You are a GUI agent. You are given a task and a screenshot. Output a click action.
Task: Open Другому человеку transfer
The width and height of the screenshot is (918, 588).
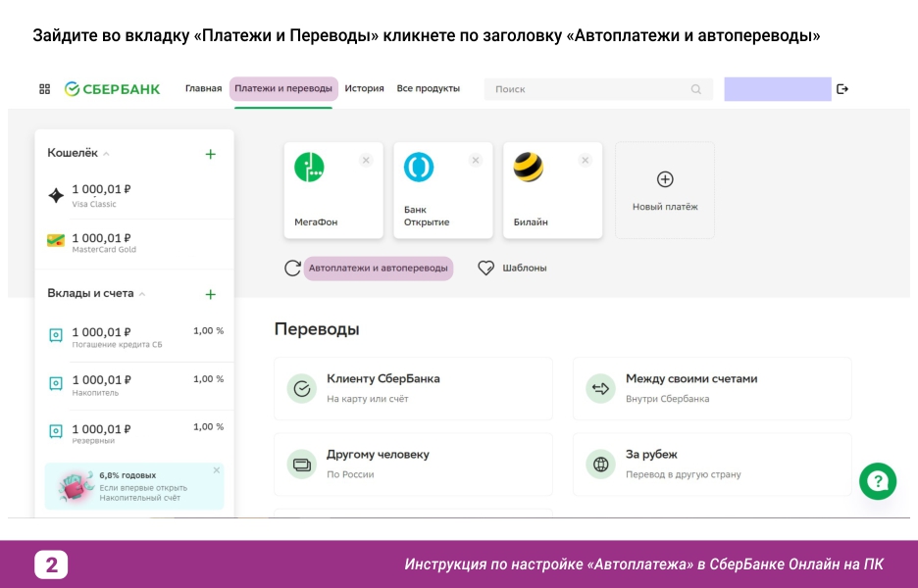pyautogui.click(x=413, y=465)
